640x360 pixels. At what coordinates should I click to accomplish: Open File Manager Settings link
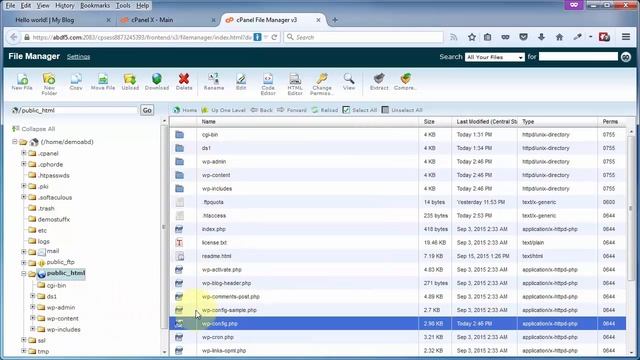78,57
